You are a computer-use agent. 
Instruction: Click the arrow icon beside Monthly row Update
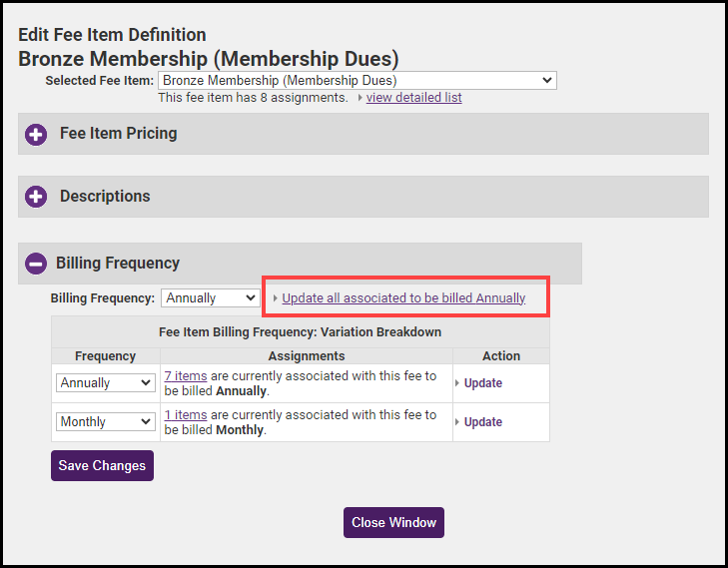(457, 422)
